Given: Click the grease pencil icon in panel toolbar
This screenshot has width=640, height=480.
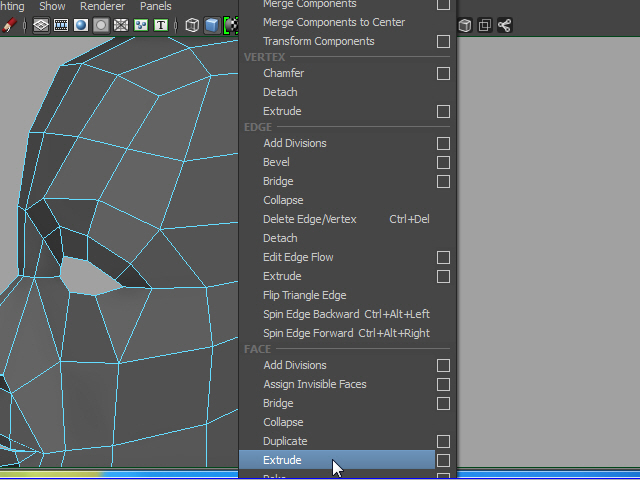Looking at the screenshot, I should (9, 25).
